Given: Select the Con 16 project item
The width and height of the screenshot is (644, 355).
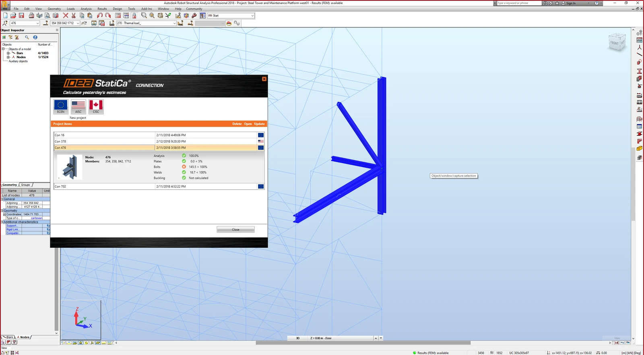Looking at the screenshot, I should (x=159, y=135).
